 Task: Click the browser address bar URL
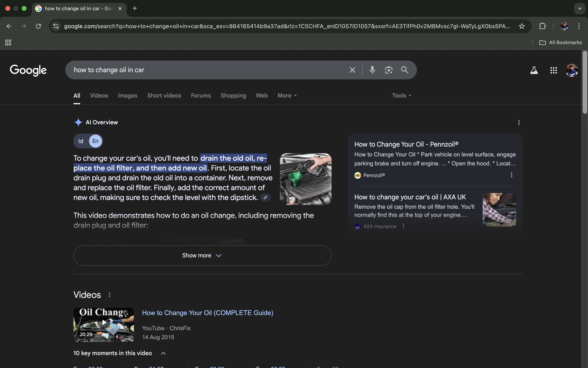(x=287, y=26)
